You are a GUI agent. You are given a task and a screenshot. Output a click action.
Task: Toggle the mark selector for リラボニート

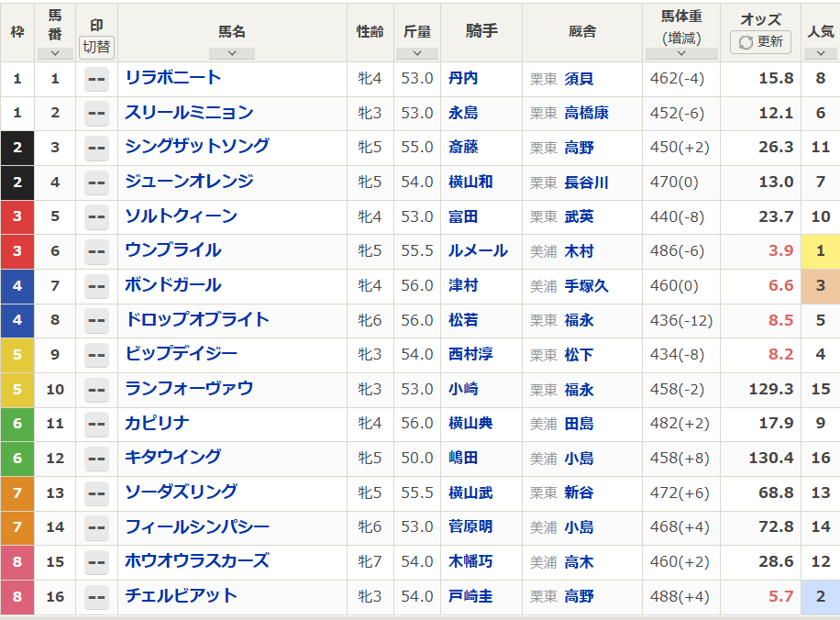pos(98,79)
